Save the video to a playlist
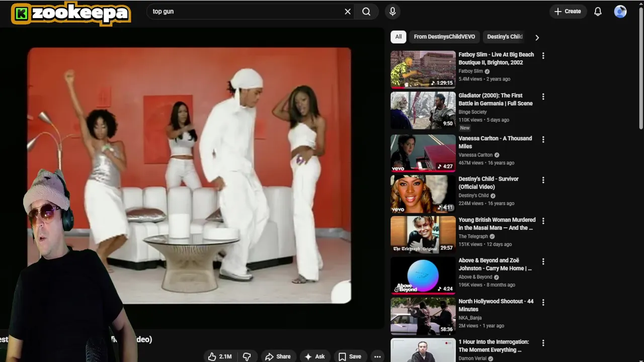The width and height of the screenshot is (644, 362). pyautogui.click(x=350, y=356)
